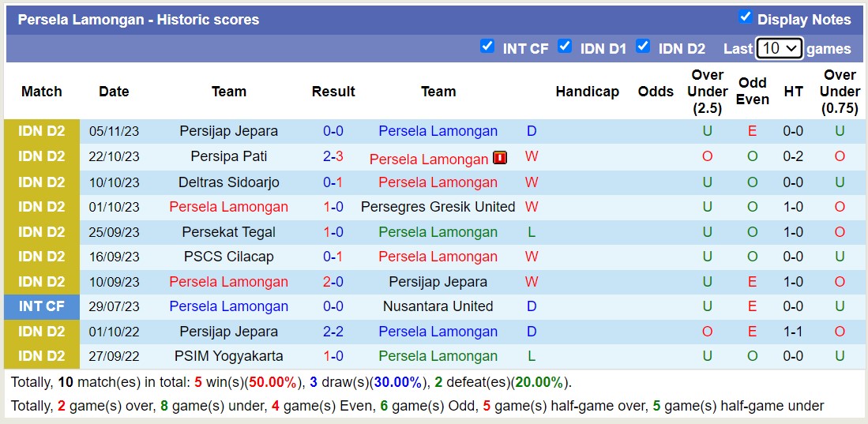Open Persijap Jepara on 10/09/23 row
Image resolution: width=868 pixels, height=424 pixels.
pos(438,282)
